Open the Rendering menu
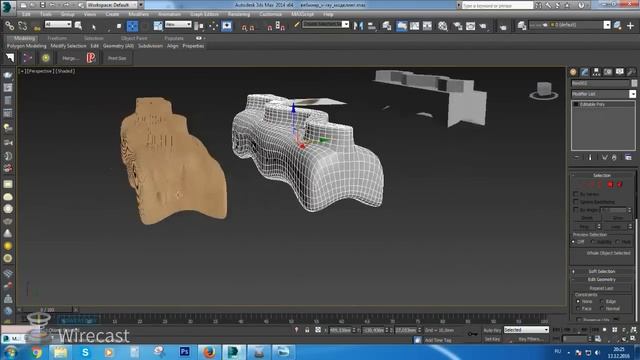Screen dimensions: 640x360 coord(239,14)
